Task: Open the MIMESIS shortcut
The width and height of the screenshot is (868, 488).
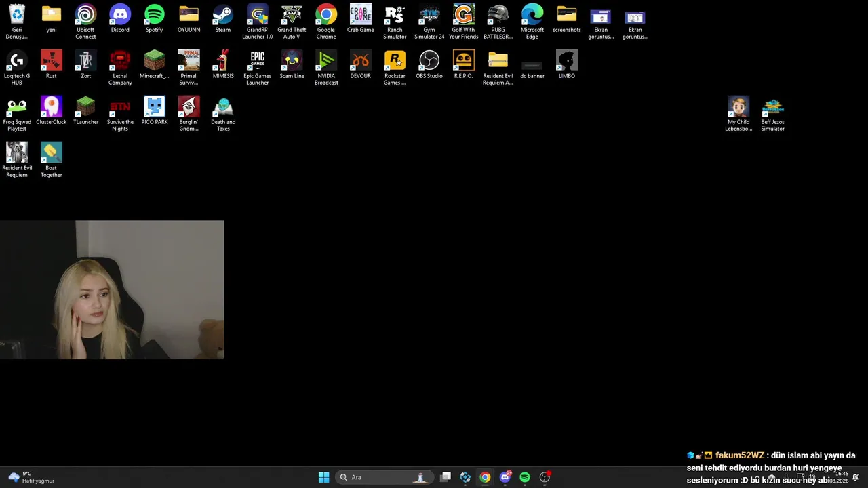Action: point(223,65)
